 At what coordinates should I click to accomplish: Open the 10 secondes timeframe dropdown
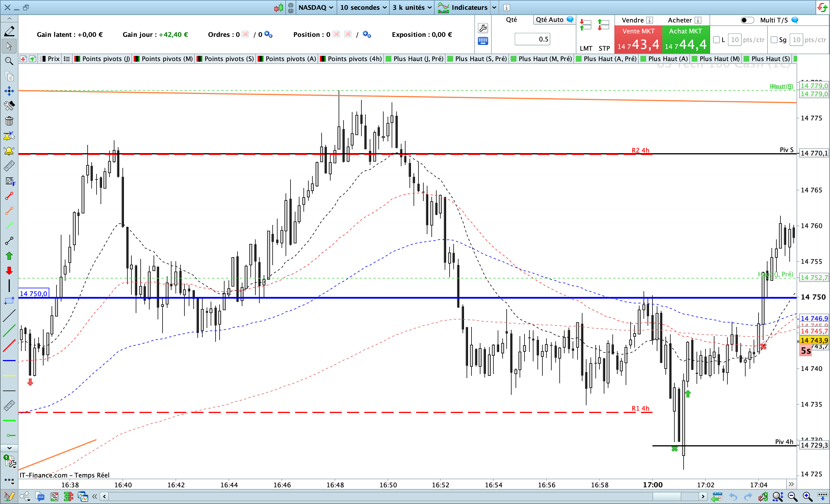point(363,7)
